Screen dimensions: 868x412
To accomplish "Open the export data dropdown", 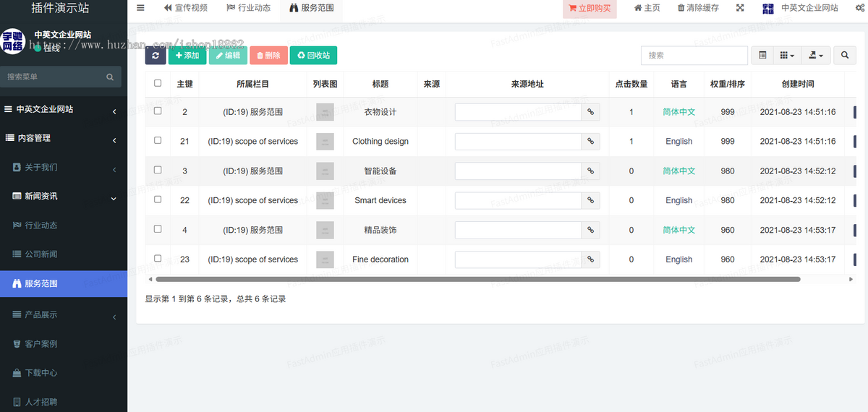I will coord(816,55).
